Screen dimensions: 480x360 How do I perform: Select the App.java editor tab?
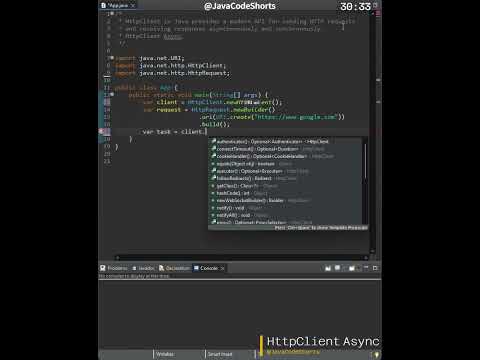[118, 6]
